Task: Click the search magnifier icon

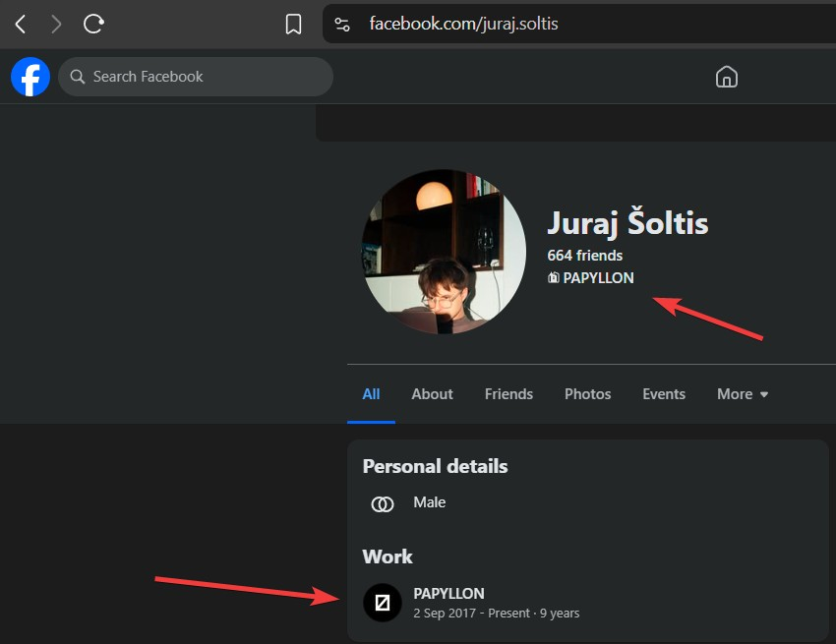Action: pos(78,77)
